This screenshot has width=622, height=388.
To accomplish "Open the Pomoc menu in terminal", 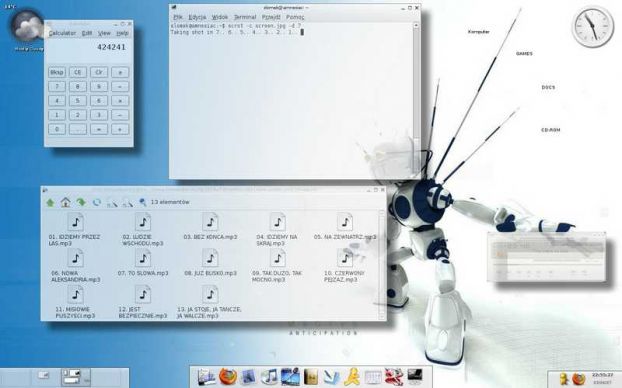I will 295,17.
